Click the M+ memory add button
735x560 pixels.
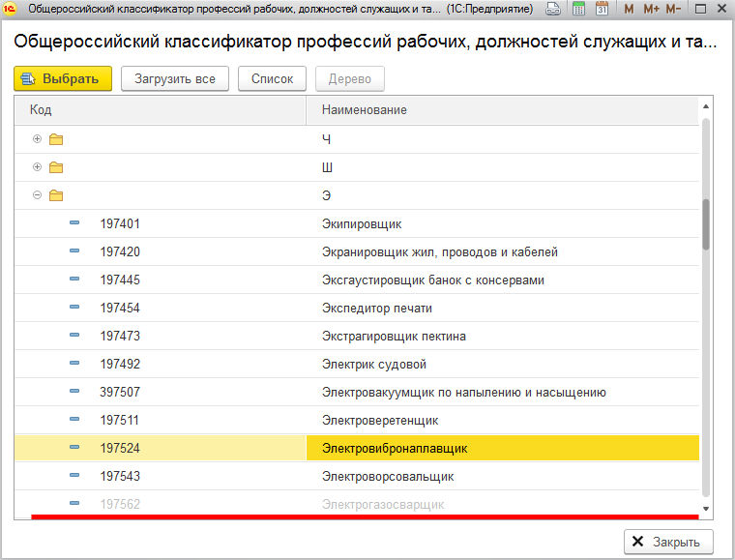click(650, 10)
